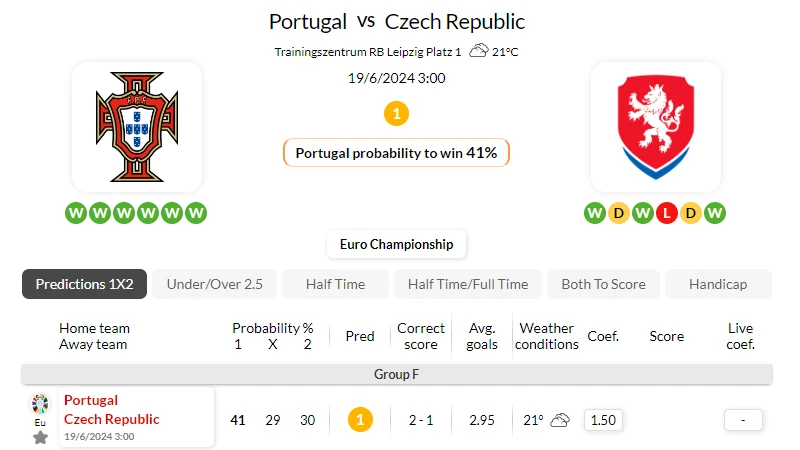800x450 pixels.
Task: Click Portugal's first green W form badge
Action: click(76, 213)
